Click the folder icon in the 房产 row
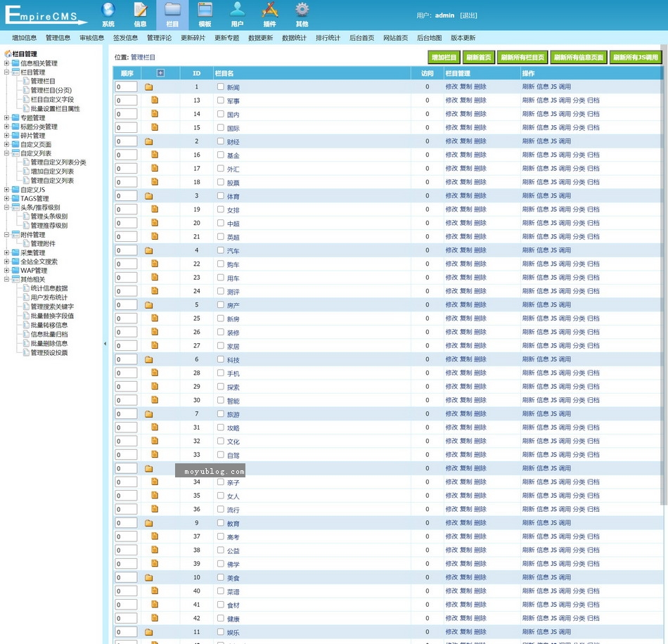The image size is (668, 644). click(148, 305)
